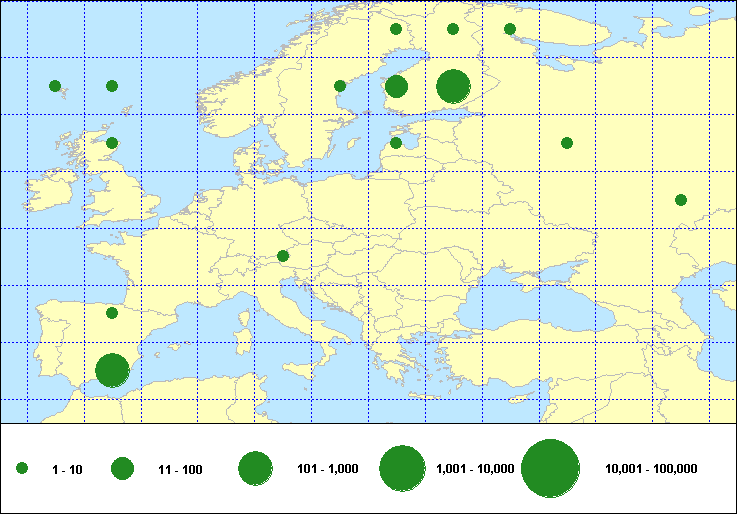This screenshot has width=737, height=514.
Task: Click the small marker over Austria
Action: point(283,256)
